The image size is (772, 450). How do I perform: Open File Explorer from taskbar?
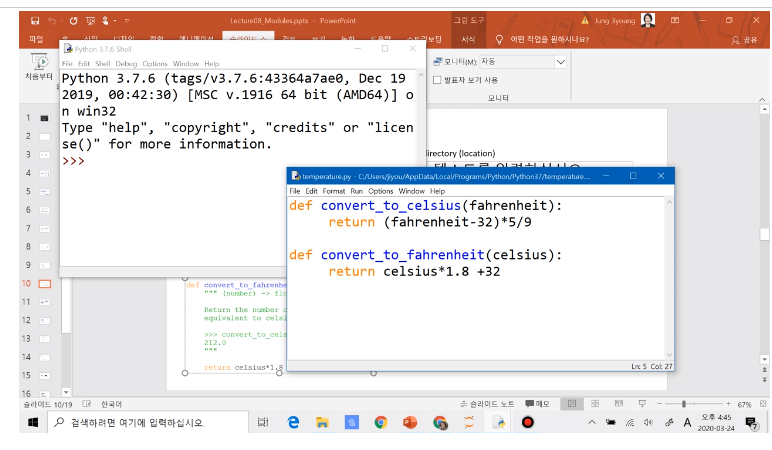(322, 422)
